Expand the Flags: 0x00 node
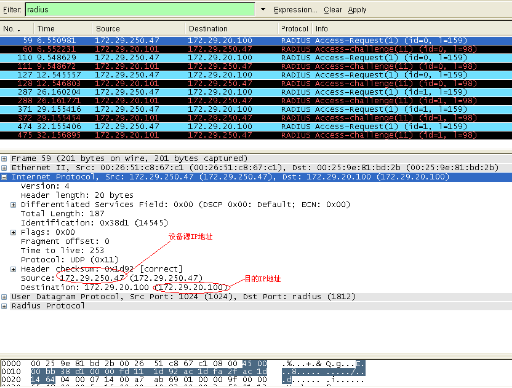Viewport: 512px width, 388px height. [13, 232]
